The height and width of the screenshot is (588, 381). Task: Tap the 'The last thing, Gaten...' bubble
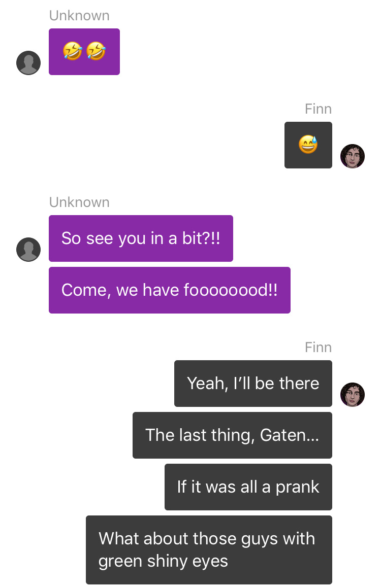coord(232,435)
